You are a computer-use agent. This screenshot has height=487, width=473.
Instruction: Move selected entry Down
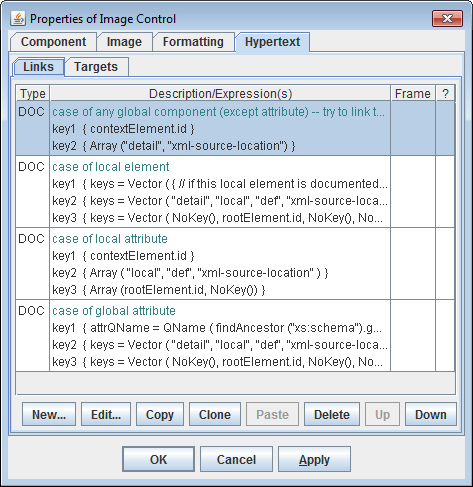tap(431, 414)
